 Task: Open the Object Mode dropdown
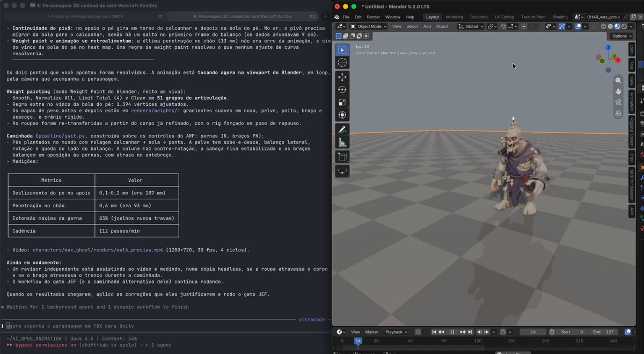(x=368, y=26)
